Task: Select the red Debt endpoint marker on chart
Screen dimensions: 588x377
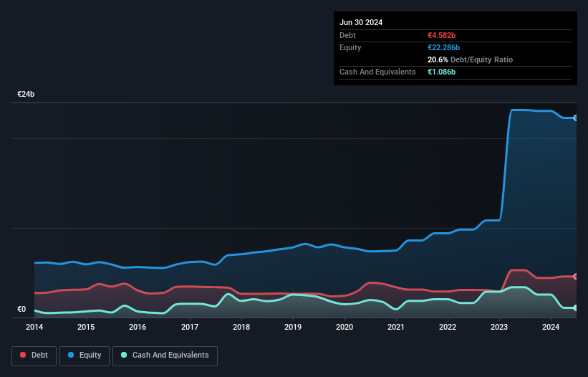Action: [576, 276]
